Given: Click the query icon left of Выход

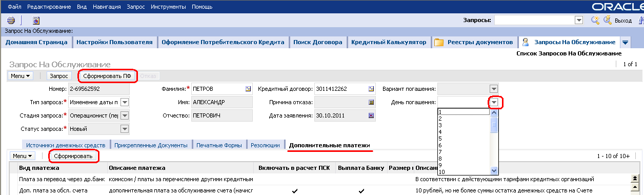Looking at the screenshot, I should (x=608, y=20).
